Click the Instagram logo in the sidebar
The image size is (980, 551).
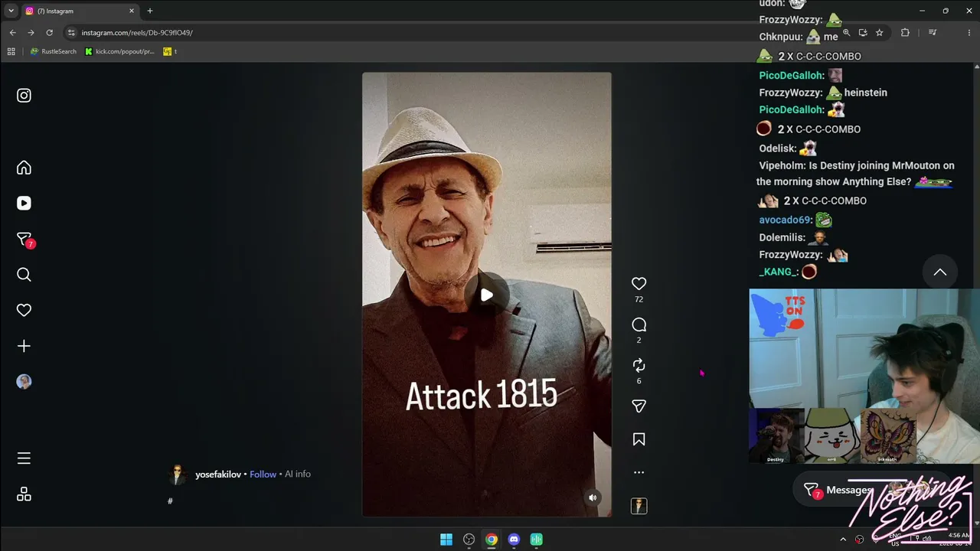click(x=24, y=96)
